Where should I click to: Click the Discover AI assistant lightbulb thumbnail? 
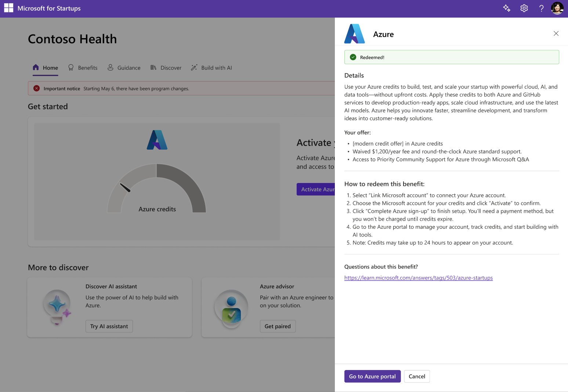click(57, 307)
